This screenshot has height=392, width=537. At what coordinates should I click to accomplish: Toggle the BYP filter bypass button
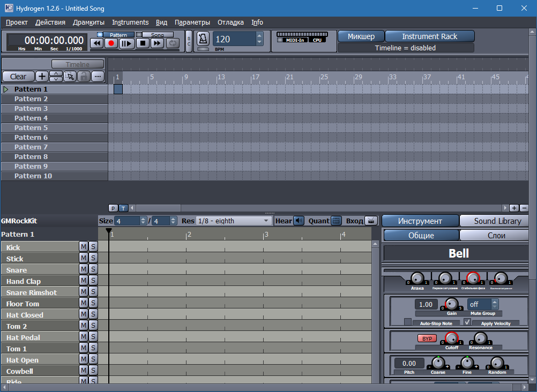[x=427, y=338]
